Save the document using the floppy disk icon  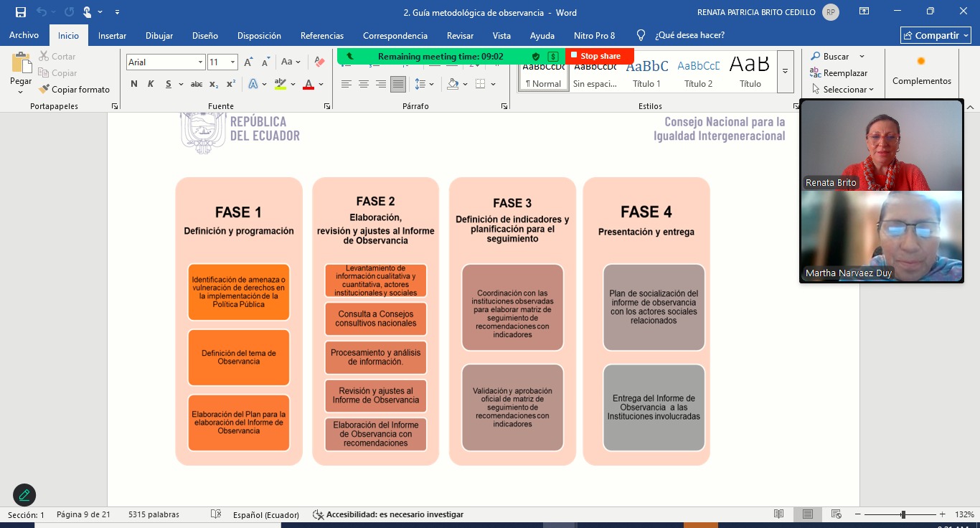click(x=20, y=12)
